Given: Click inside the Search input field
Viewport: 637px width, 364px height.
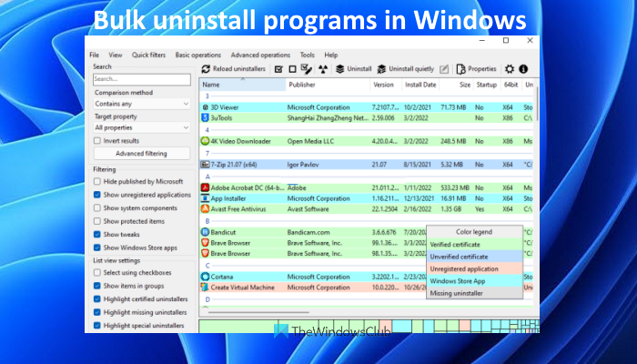Looking at the screenshot, I should point(142,79).
